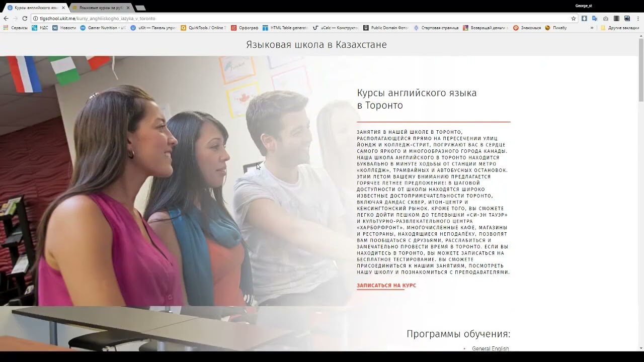Open the Chrome three-dot menu
This screenshot has height=362, width=644.
pyautogui.click(x=637, y=18)
